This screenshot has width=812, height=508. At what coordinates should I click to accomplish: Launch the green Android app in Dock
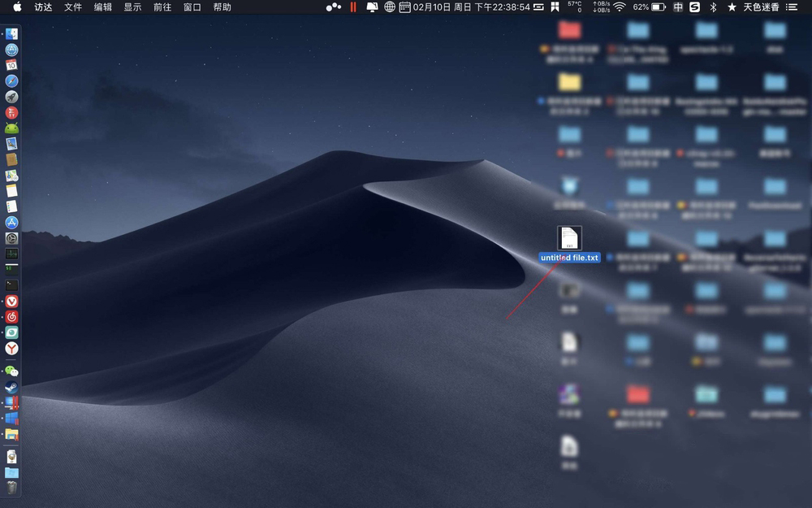pyautogui.click(x=11, y=128)
